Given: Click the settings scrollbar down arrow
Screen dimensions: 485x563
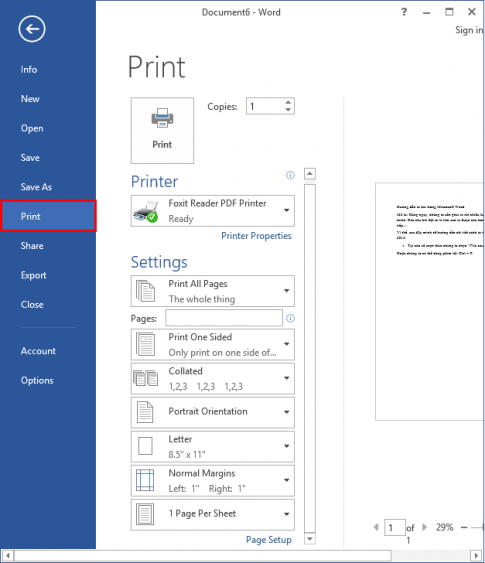Looking at the screenshot, I should pos(310,539).
